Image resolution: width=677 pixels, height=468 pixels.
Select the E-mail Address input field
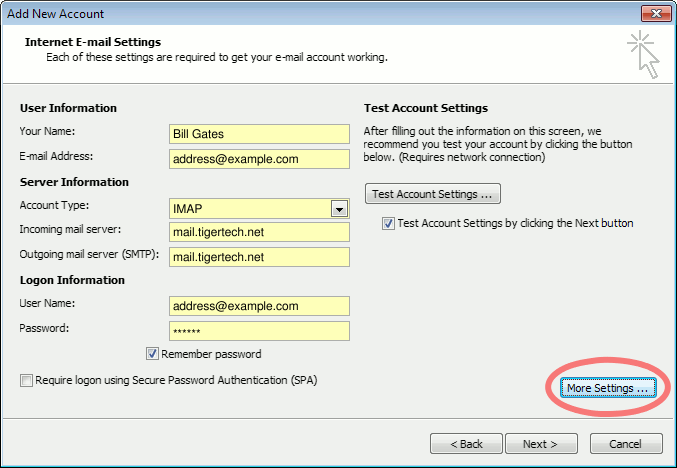click(259, 159)
